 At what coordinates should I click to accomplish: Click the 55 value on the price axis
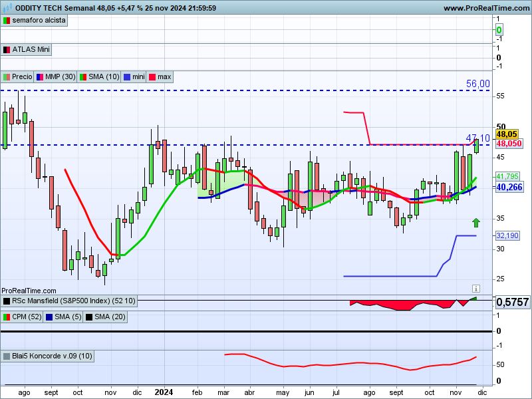click(500, 96)
